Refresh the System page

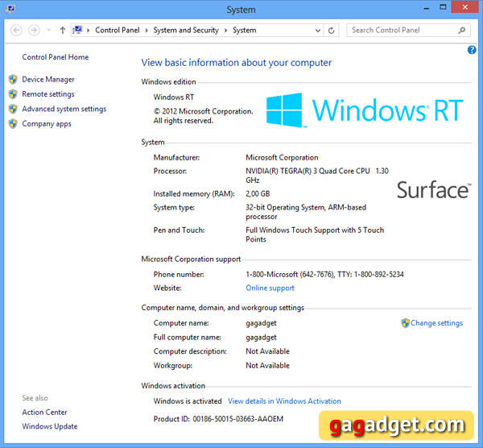pos(332,31)
